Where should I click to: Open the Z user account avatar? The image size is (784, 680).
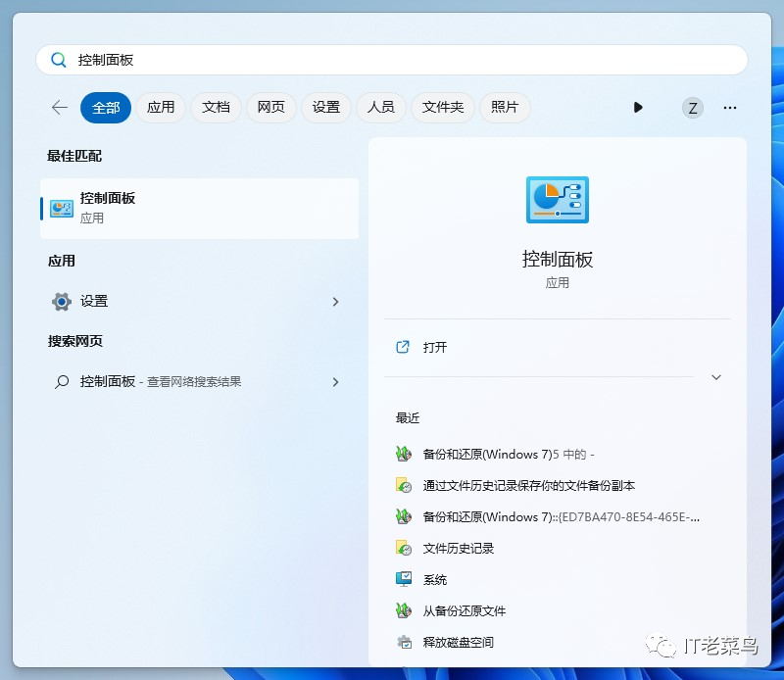[x=693, y=108]
